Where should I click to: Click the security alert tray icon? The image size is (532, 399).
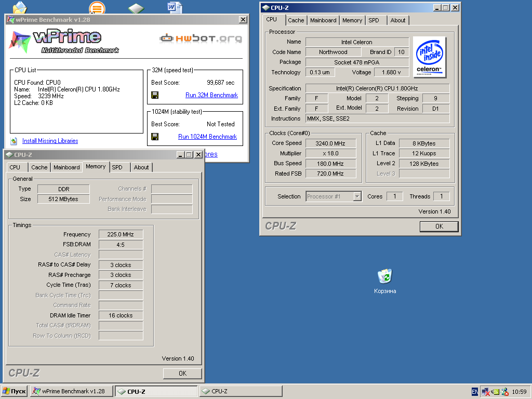tap(504, 392)
